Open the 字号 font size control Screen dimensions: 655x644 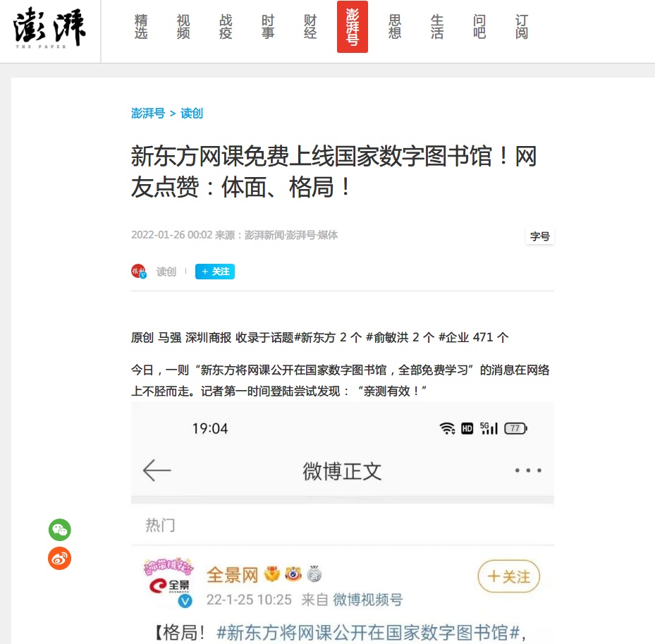point(539,236)
